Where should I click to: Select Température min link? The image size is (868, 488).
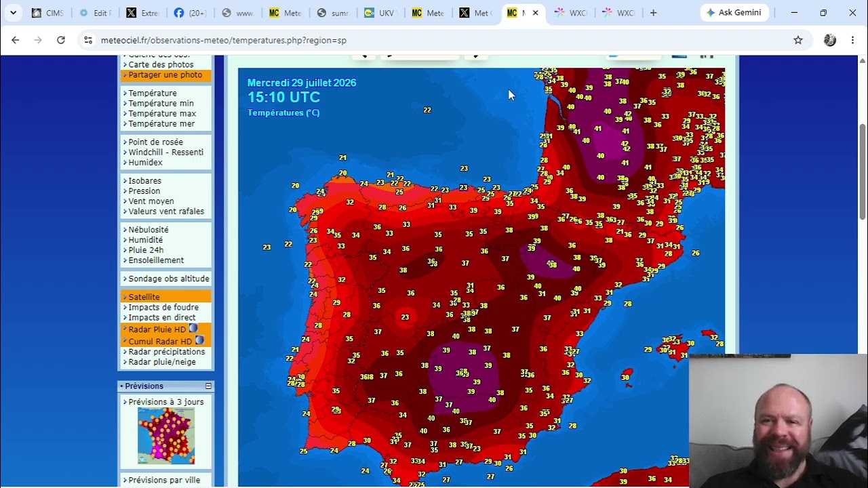point(161,103)
